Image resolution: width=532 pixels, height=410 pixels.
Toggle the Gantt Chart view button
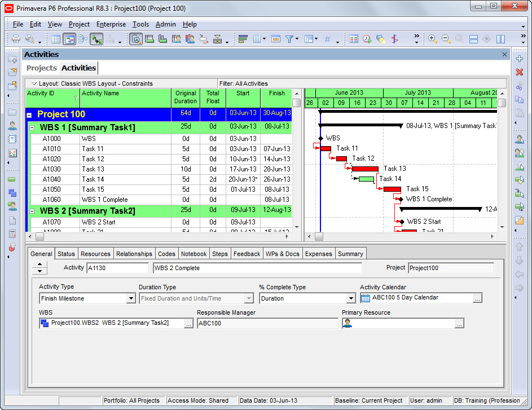tap(69, 39)
